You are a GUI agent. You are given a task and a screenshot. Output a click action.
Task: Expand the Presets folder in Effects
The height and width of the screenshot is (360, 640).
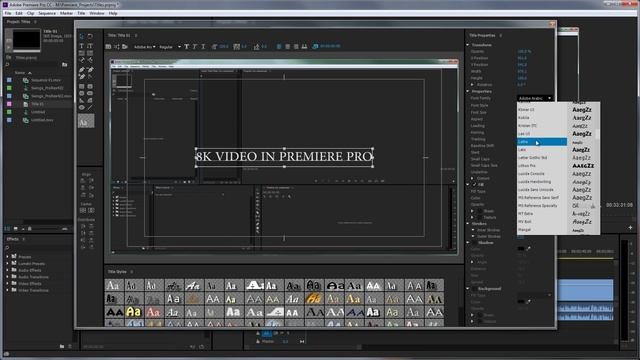[7, 257]
